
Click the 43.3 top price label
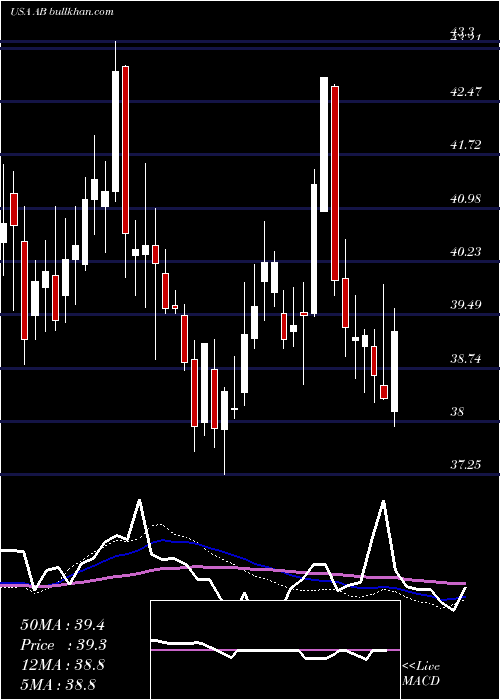462,30
